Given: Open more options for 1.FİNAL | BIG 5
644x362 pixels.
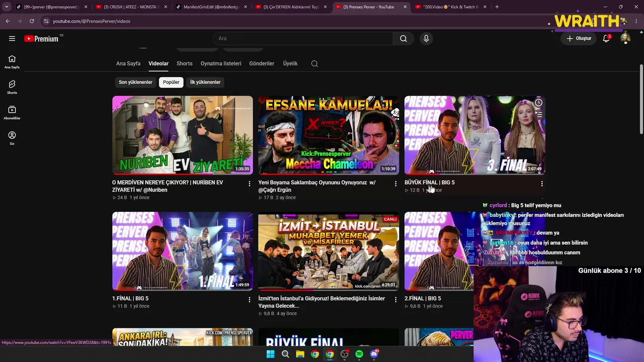Looking at the screenshot, I should tap(249, 300).
